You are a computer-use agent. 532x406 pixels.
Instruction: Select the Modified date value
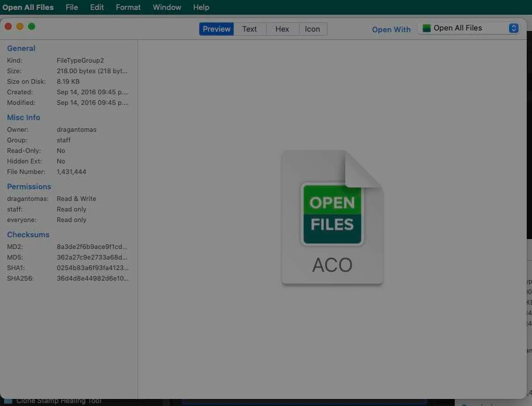tap(92, 103)
